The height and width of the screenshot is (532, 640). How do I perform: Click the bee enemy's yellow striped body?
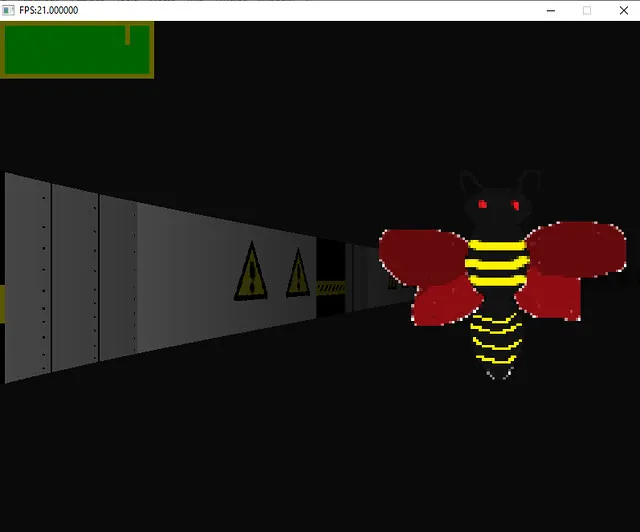point(497,263)
